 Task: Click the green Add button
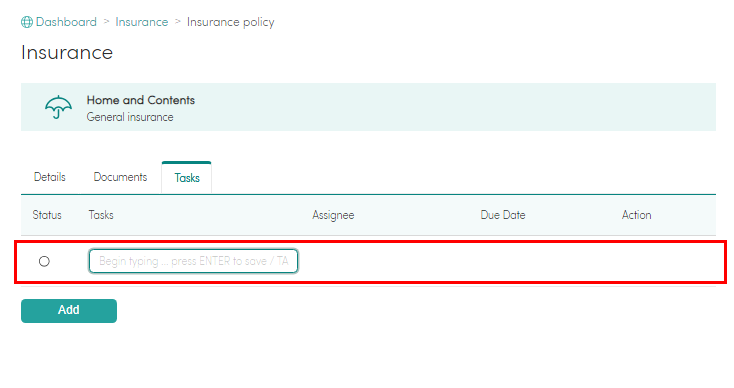pos(69,311)
